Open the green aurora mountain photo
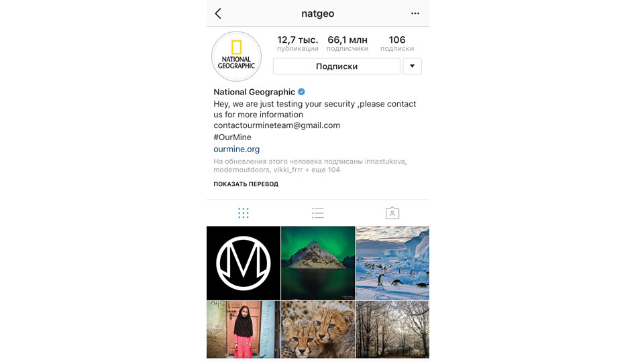644x362 pixels. click(318, 263)
